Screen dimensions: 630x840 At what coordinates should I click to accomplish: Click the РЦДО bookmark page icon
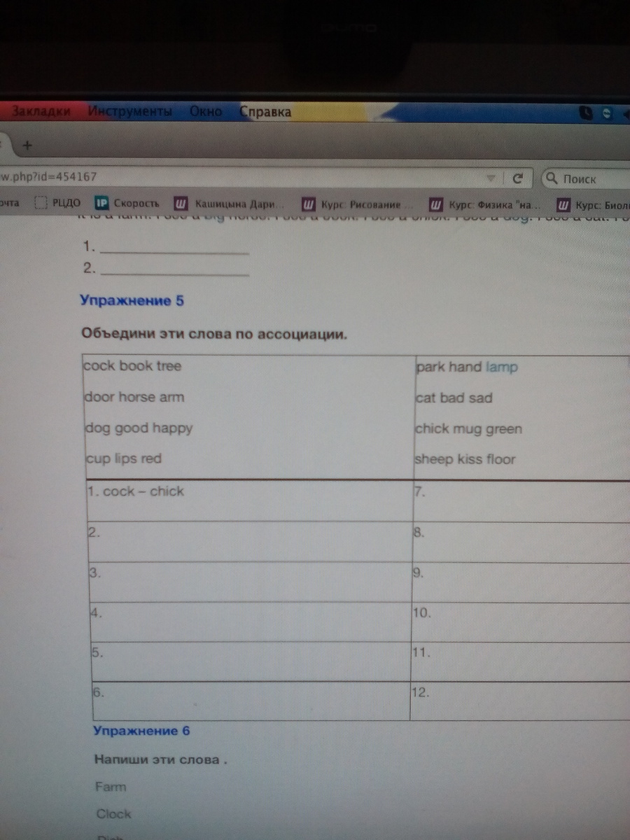click(41, 204)
